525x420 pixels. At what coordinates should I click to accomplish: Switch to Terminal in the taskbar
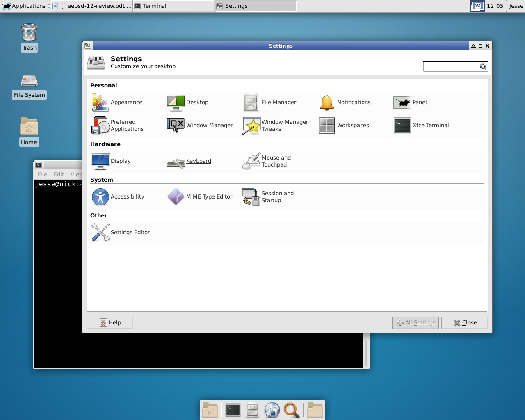pyautogui.click(x=174, y=6)
